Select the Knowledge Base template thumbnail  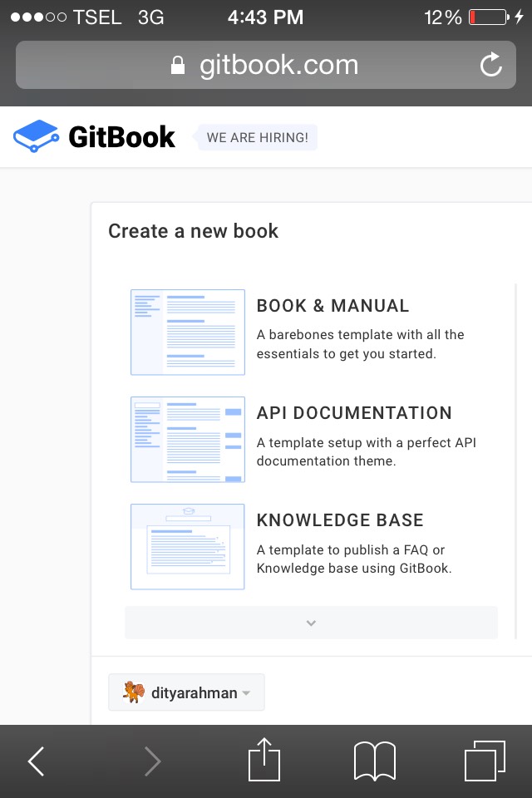click(187, 547)
